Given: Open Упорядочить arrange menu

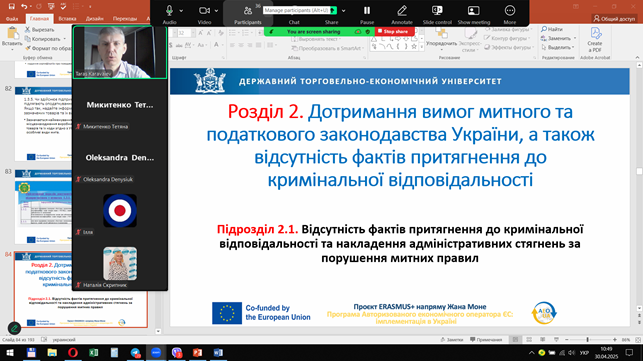Looking at the screenshot, I should tap(441, 38).
